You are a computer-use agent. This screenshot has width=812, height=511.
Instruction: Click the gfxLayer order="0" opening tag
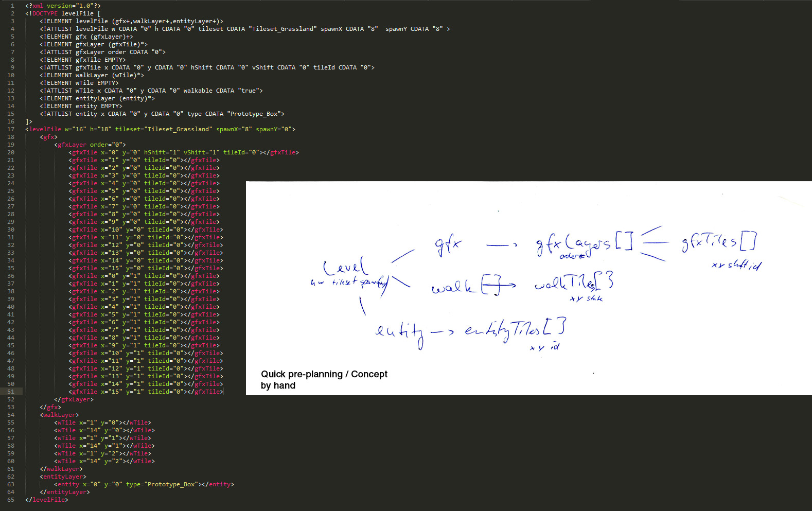[x=90, y=145]
